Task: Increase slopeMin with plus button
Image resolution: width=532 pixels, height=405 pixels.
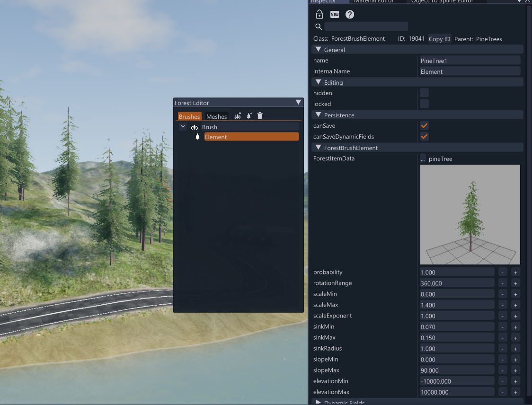Action: coord(515,359)
